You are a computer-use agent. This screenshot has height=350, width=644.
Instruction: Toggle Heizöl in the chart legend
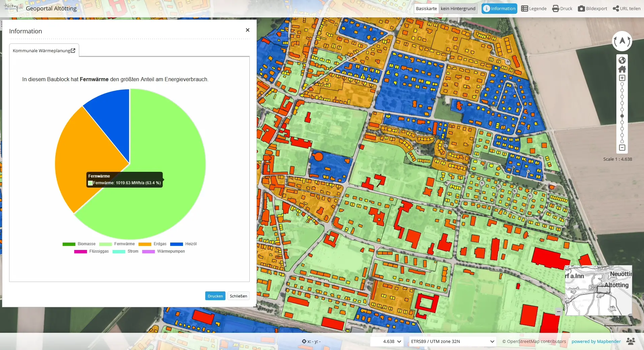point(183,244)
